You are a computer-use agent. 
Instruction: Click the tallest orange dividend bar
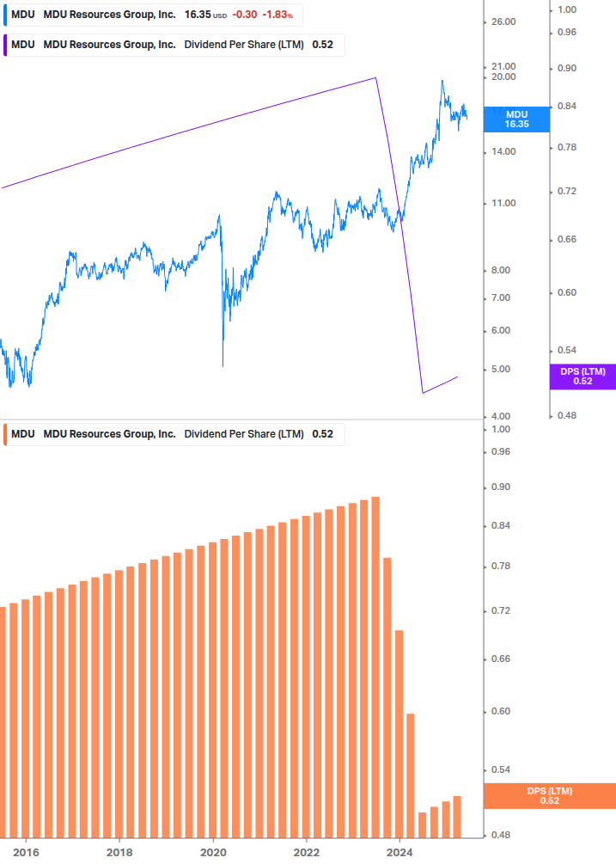tap(375, 667)
